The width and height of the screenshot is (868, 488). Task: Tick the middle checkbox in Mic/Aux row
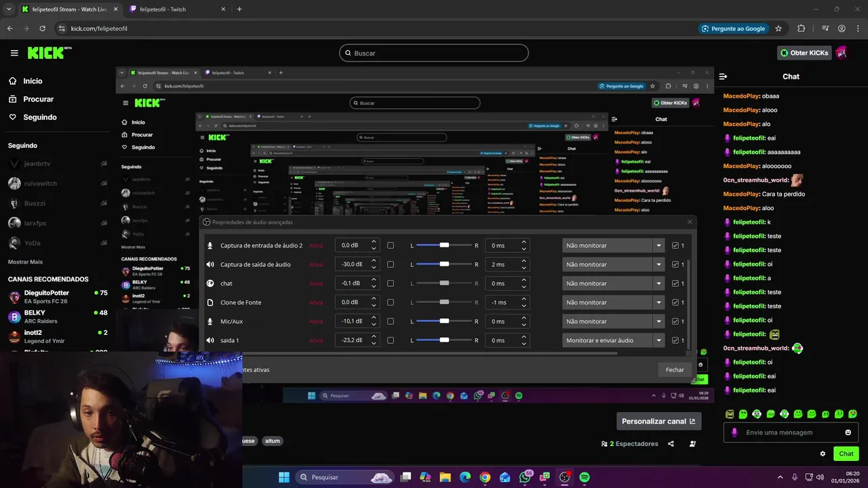tap(390, 321)
